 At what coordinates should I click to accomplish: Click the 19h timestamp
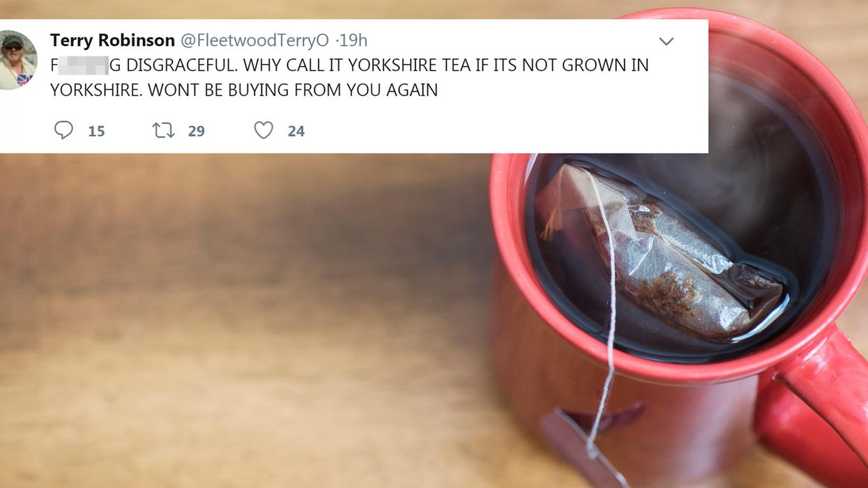click(x=353, y=40)
